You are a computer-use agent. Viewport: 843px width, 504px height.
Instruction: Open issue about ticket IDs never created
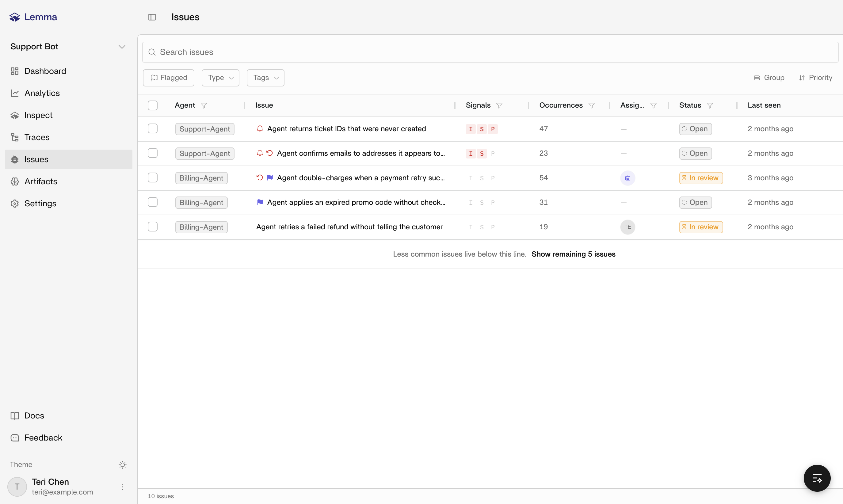coord(346,129)
